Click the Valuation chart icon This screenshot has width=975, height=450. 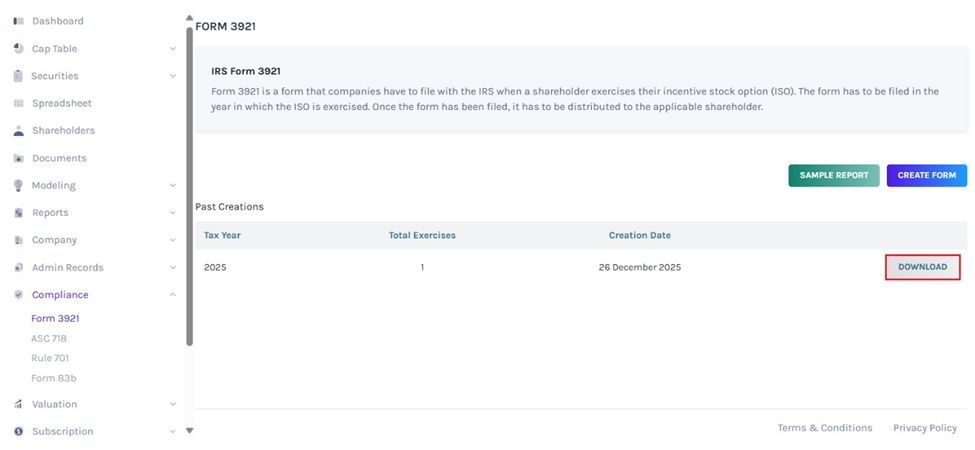[x=18, y=405]
